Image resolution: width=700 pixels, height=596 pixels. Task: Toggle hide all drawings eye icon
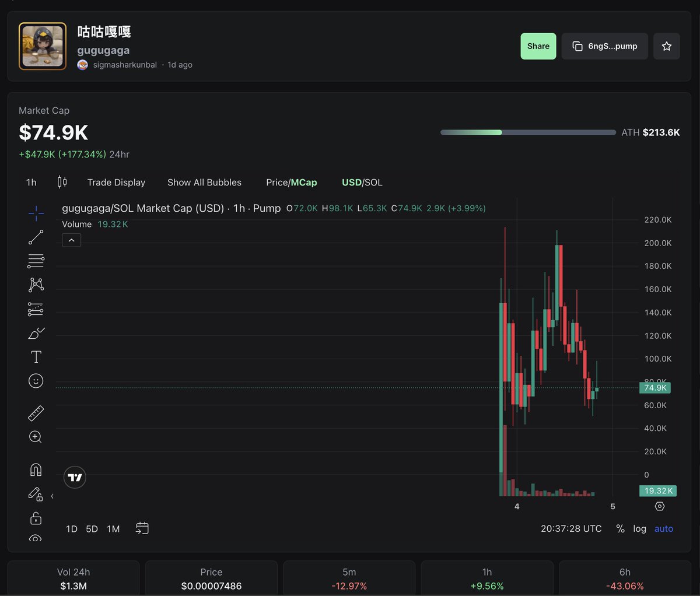coord(35,538)
